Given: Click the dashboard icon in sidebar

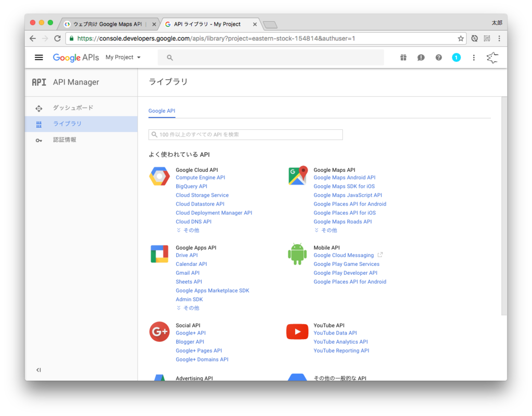Looking at the screenshot, I should (39, 109).
